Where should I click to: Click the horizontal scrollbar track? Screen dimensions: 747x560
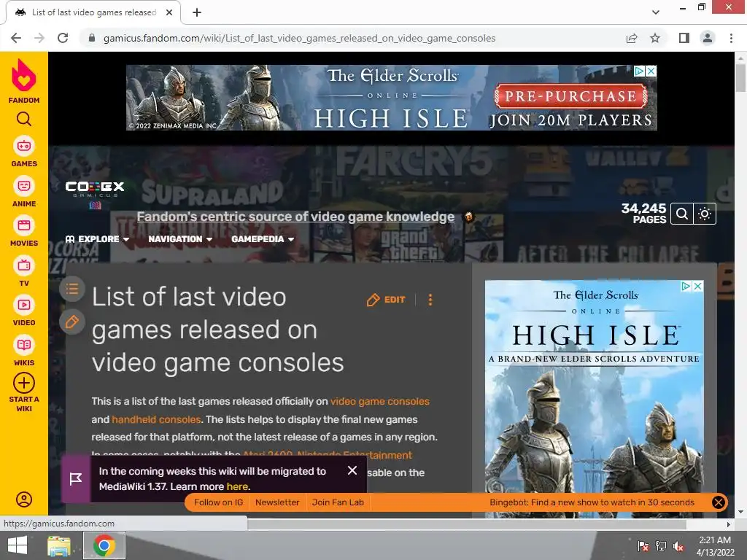tap(467, 524)
